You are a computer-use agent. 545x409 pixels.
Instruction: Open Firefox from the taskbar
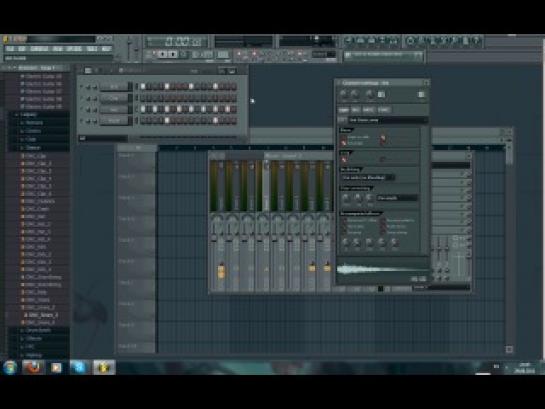pyautogui.click(x=33, y=367)
